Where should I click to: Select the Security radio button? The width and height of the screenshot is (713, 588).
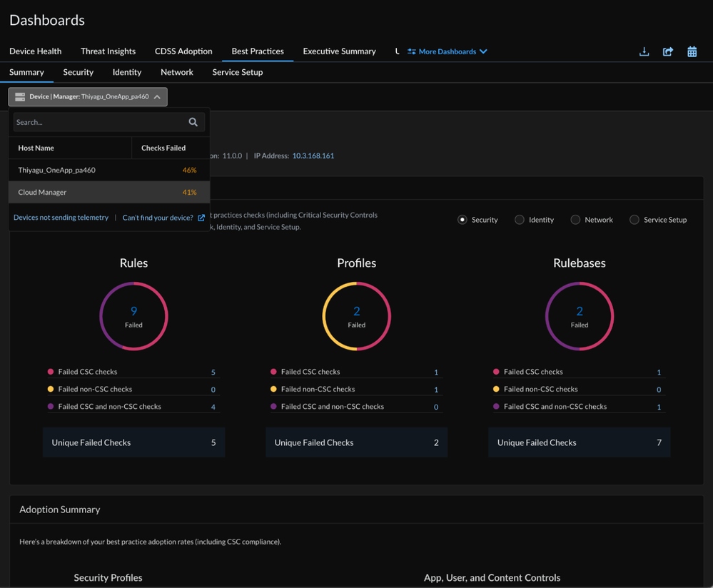462,220
